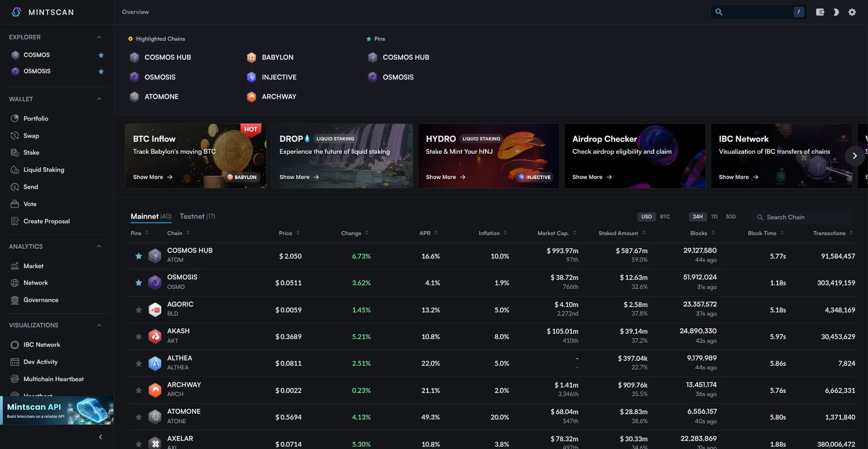Collapse the sidebar with left chevron
This screenshot has height=449, width=868.
pos(100,437)
